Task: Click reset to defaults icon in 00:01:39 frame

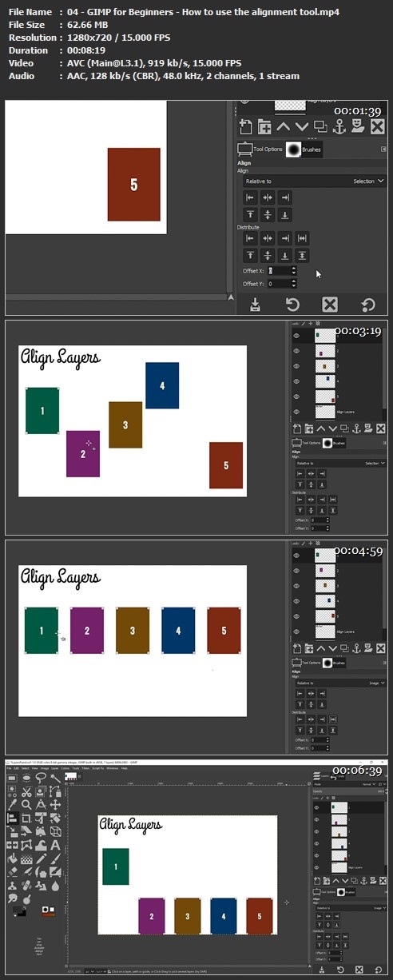Action: point(368,304)
